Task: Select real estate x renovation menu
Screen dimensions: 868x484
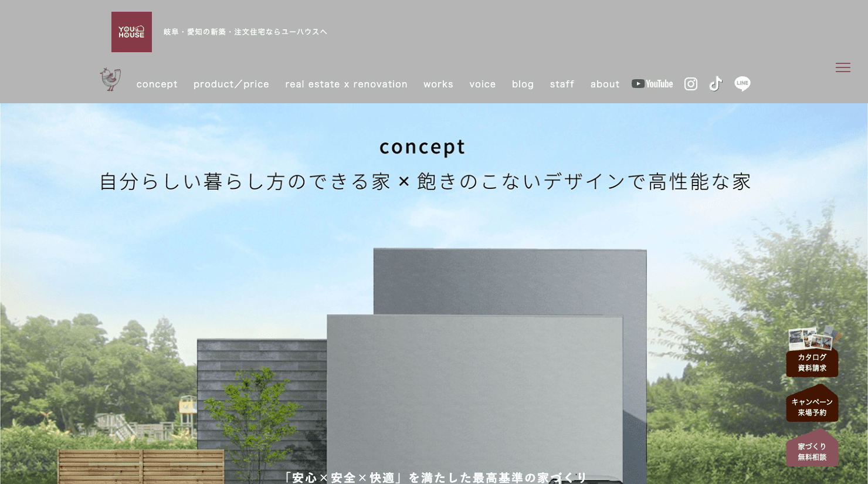Action: [346, 84]
